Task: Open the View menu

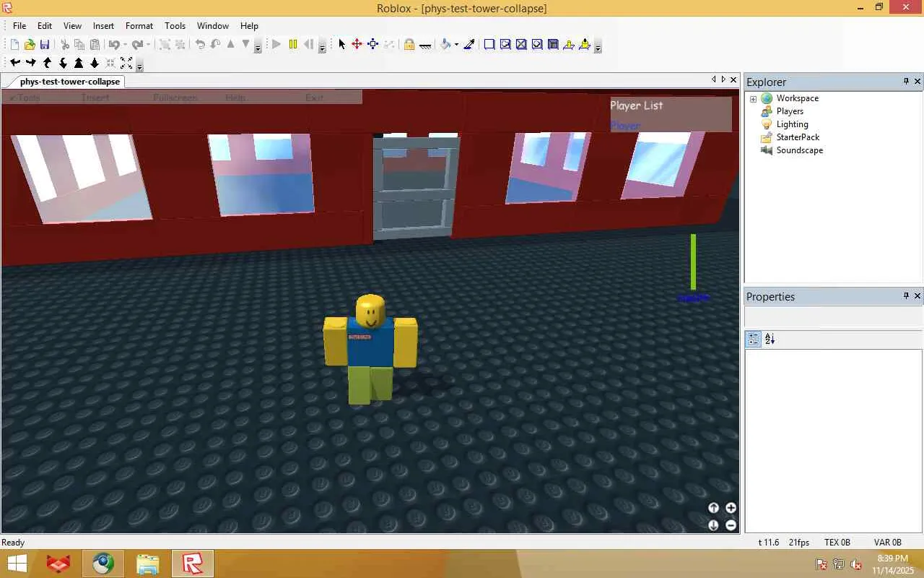Action: click(72, 26)
